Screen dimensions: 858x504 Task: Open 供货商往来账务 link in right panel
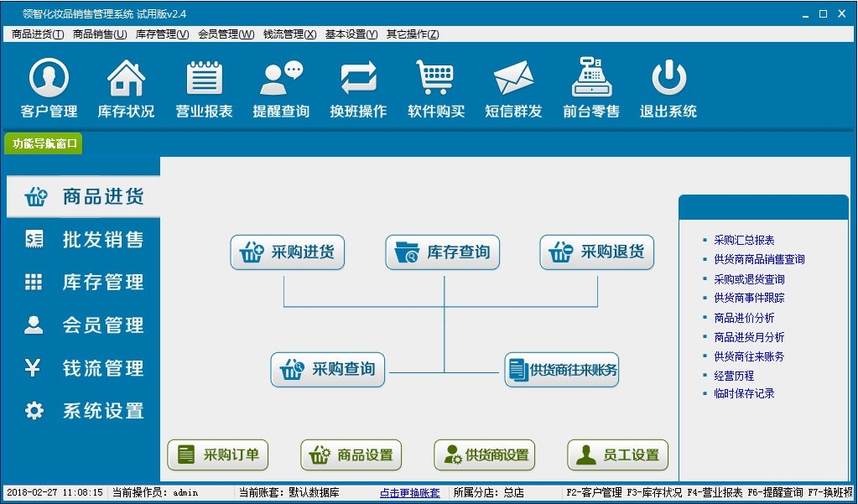coord(749,356)
